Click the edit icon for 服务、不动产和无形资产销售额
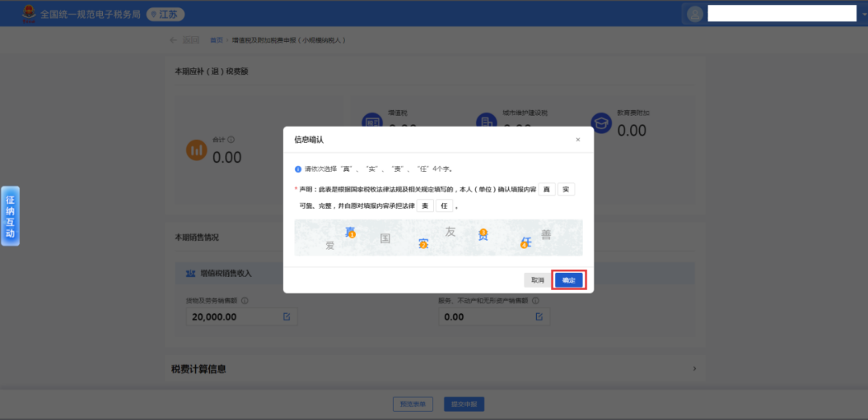 tap(540, 316)
